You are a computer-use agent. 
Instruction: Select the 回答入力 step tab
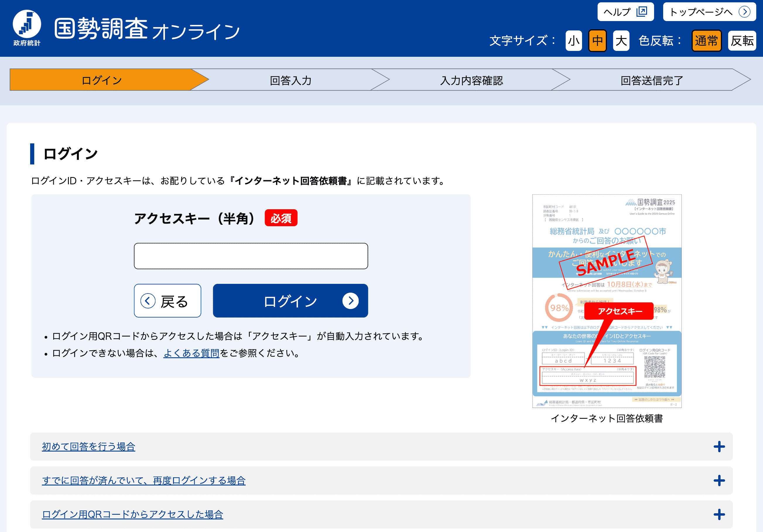[x=290, y=80]
